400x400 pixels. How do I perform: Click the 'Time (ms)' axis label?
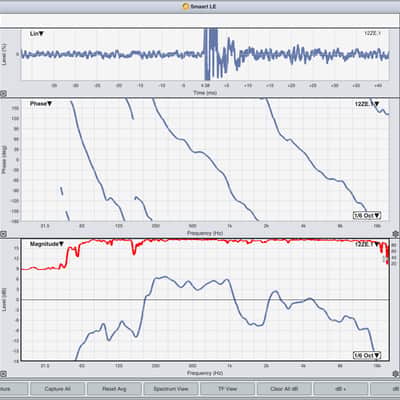(205, 93)
